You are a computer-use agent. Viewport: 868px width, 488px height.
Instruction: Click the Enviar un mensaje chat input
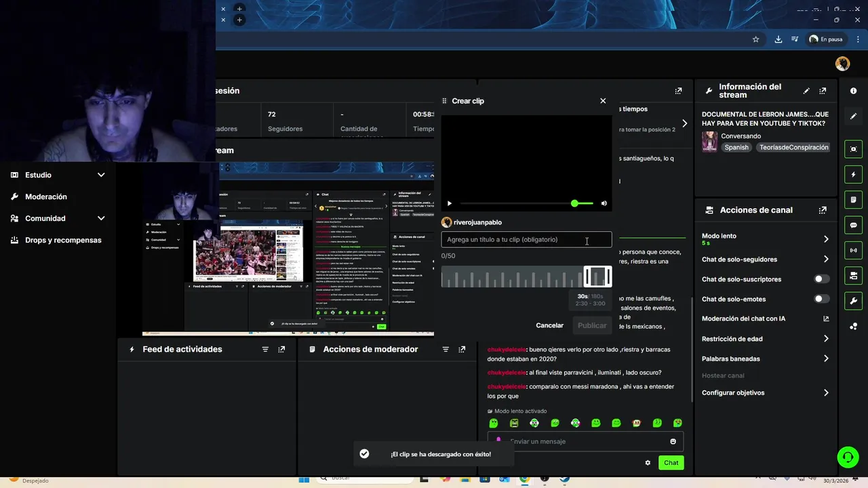point(585,441)
